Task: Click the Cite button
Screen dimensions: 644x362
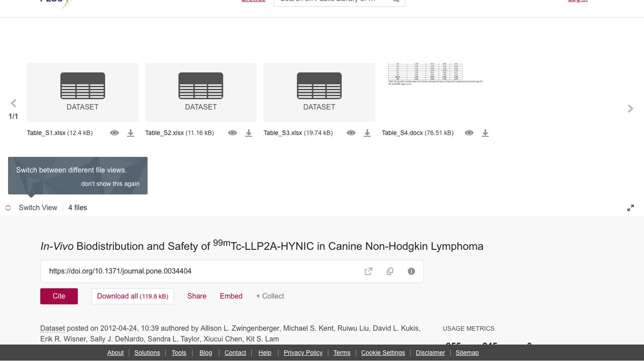Action: coord(59,296)
